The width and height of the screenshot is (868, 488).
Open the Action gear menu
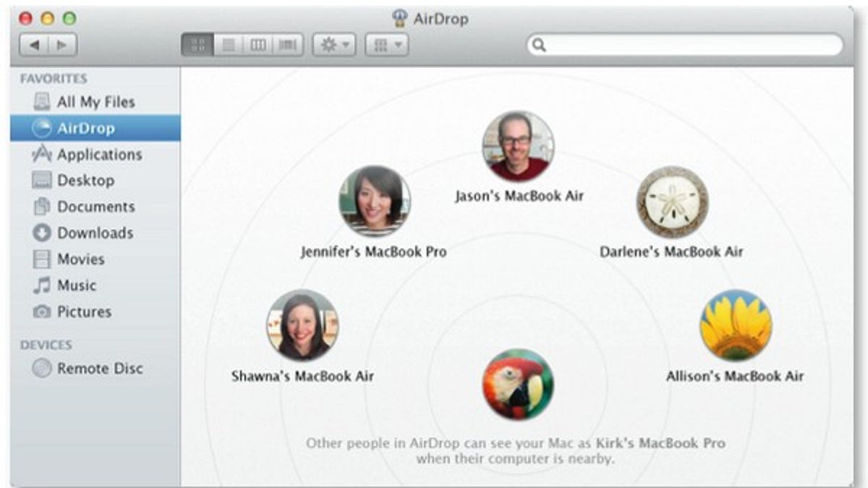point(333,43)
